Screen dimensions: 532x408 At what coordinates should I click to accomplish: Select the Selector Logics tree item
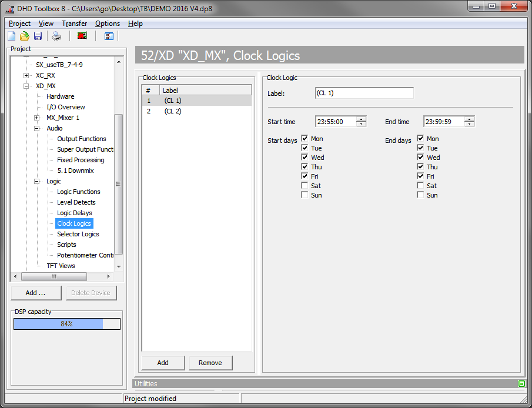[78, 234]
